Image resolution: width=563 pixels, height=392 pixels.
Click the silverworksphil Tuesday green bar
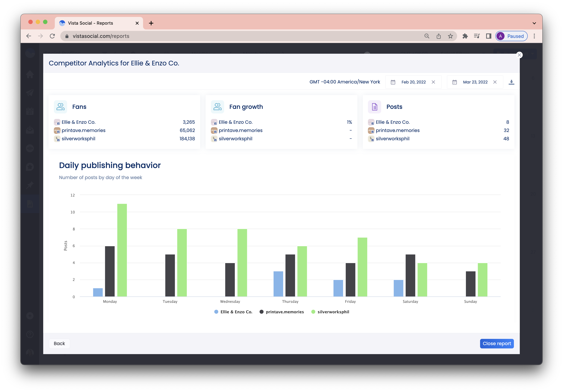(182, 263)
